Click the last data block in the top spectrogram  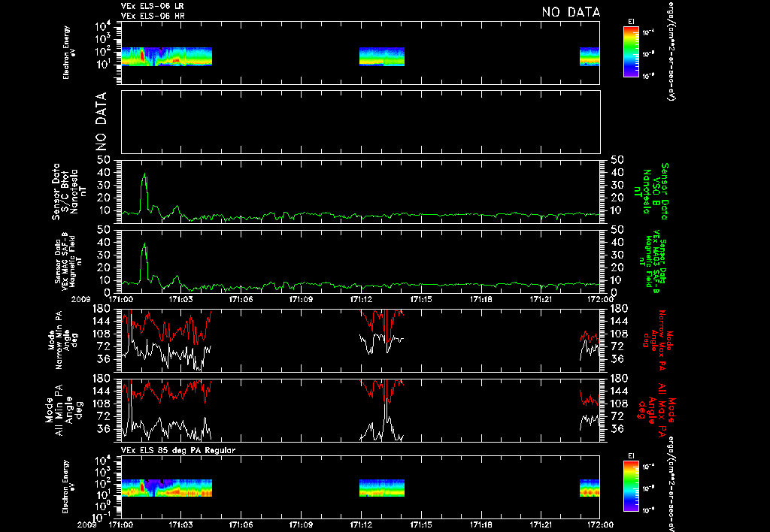point(590,56)
